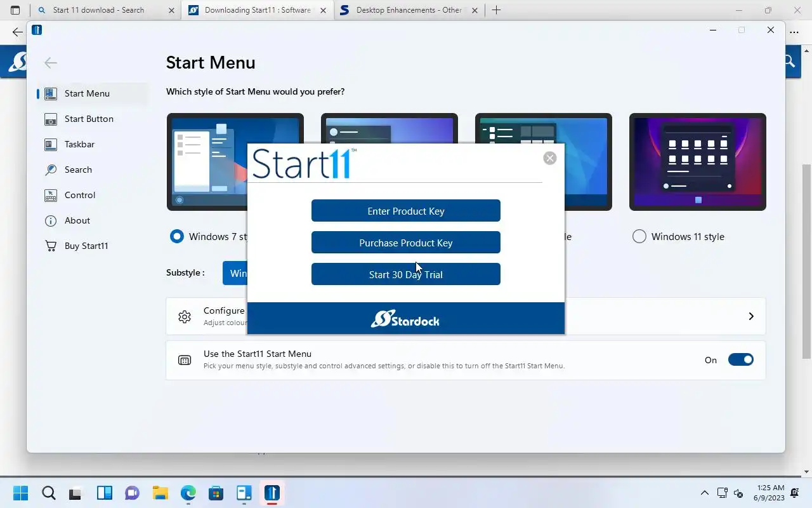
Task: Select the Windows 11 style preview thumbnail
Action: click(x=698, y=162)
